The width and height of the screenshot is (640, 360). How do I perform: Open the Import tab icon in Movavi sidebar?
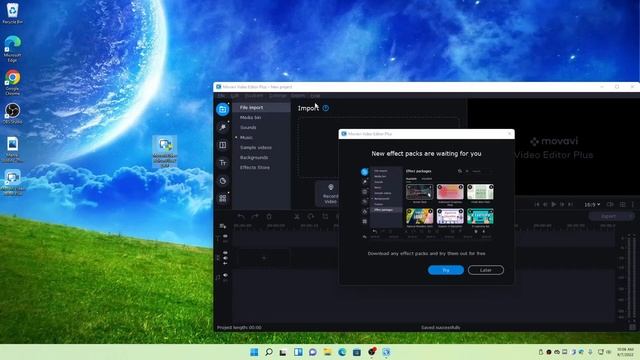[222, 109]
